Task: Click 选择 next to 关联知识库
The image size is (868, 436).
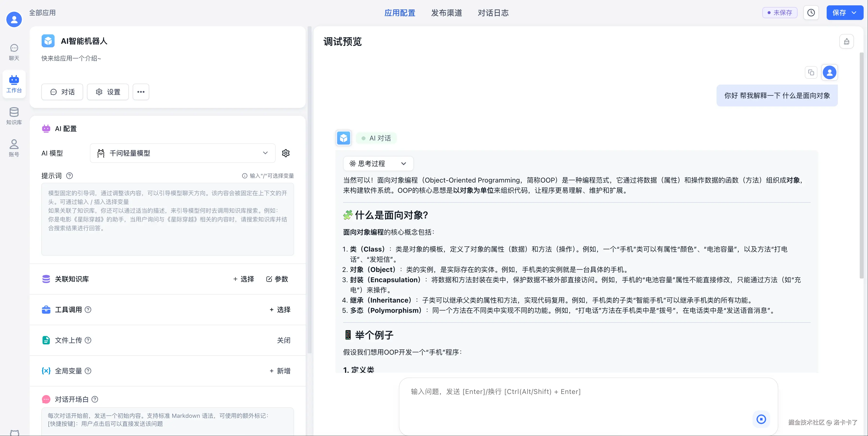Action: pos(243,279)
